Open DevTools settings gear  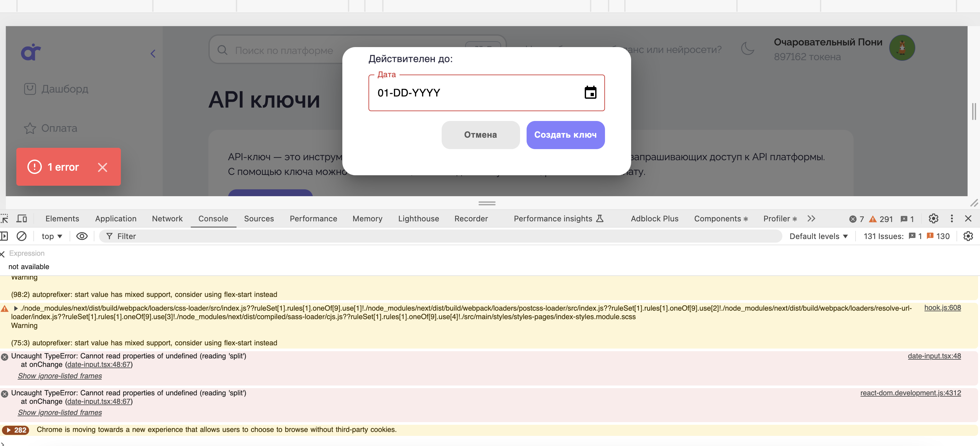(933, 219)
